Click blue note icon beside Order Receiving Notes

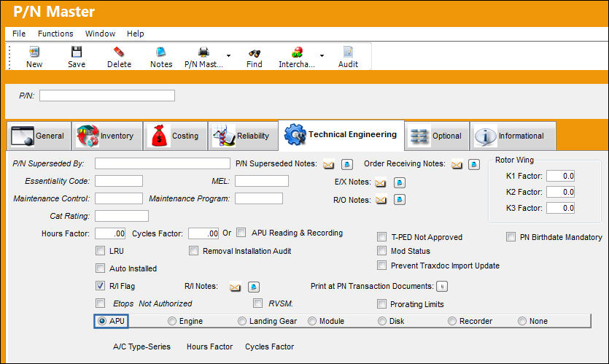click(x=474, y=164)
